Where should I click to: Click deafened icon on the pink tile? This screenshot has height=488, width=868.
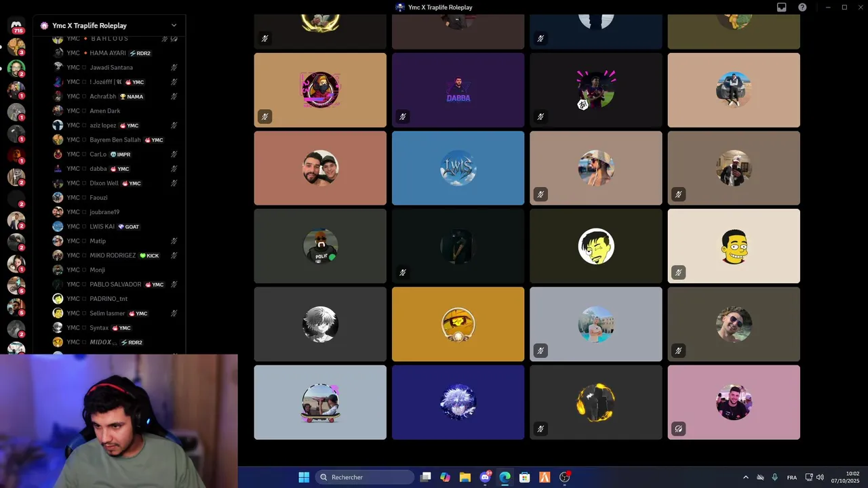coord(678,429)
